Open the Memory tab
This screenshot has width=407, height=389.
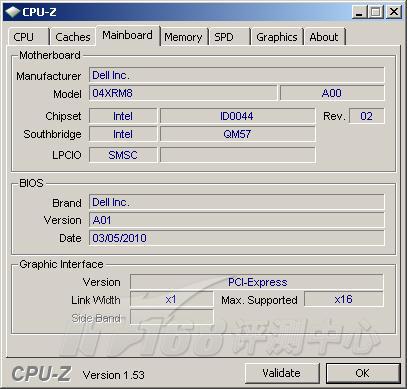coord(183,37)
